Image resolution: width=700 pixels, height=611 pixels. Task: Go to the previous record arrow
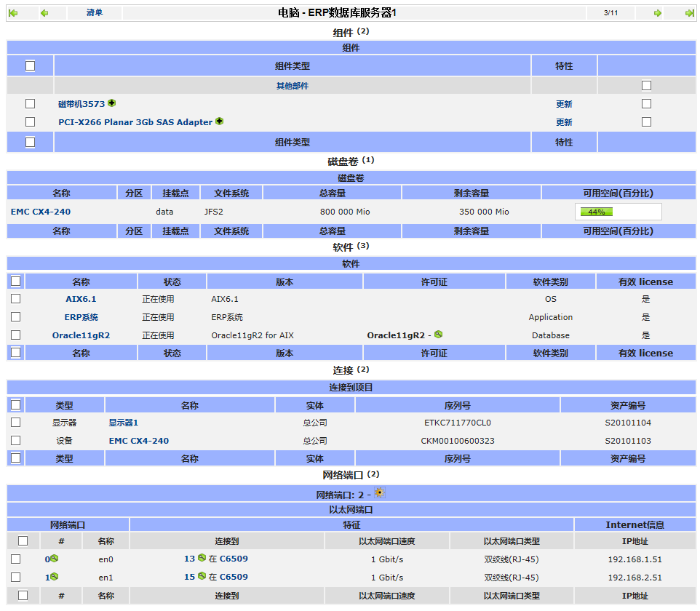pyautogui.click(x=44, y=13)
